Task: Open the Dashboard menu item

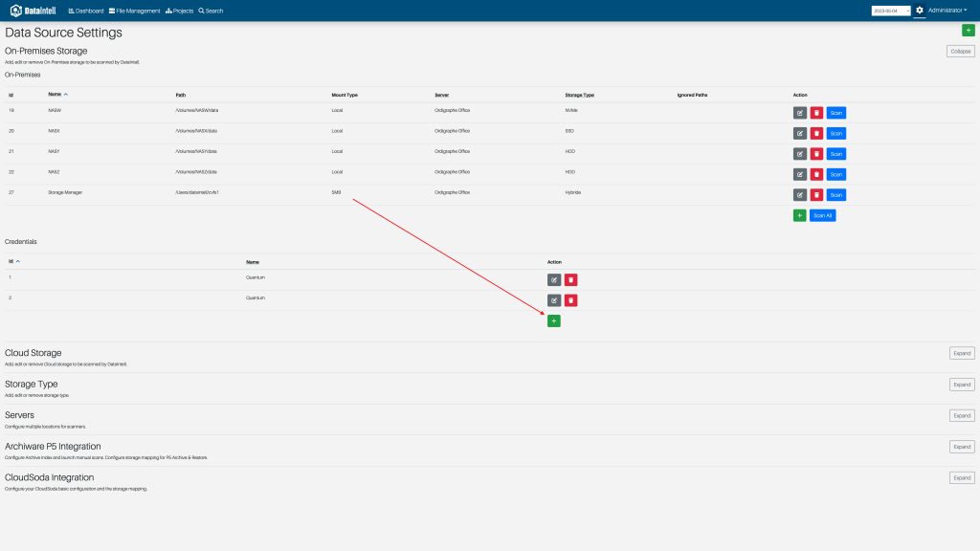Action: [86, 11]
